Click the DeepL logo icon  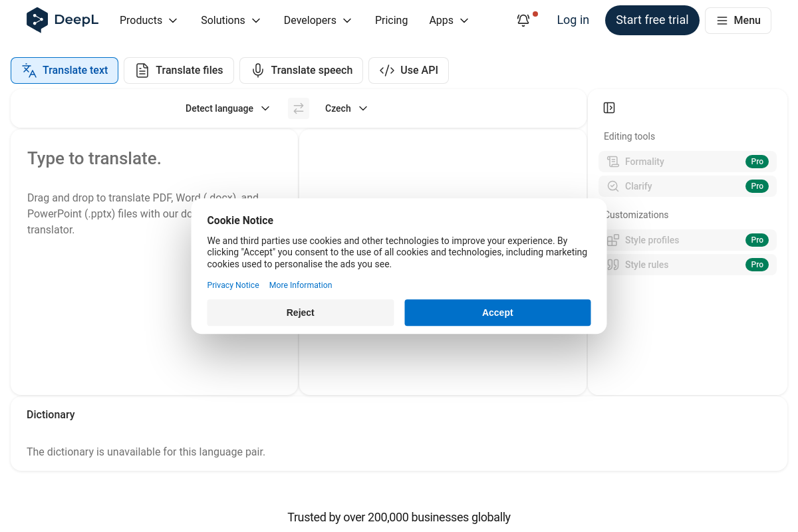point(37,20)
